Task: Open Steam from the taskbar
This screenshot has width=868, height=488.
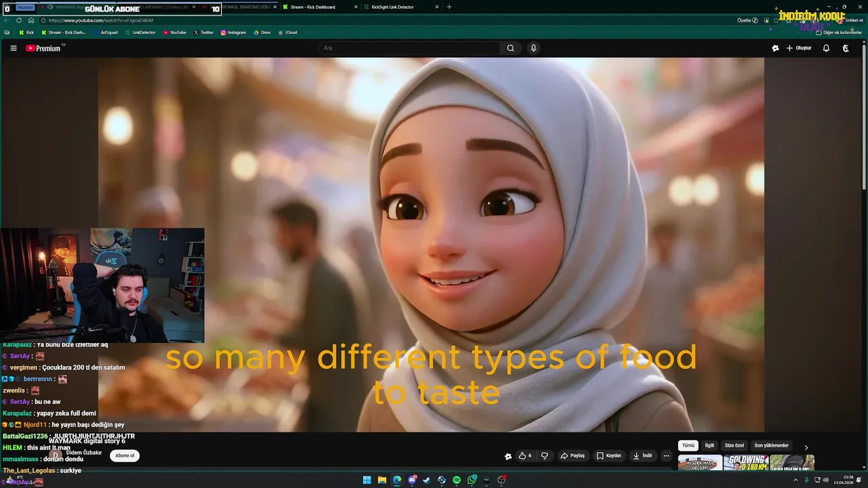Action: tap(427, 480)
